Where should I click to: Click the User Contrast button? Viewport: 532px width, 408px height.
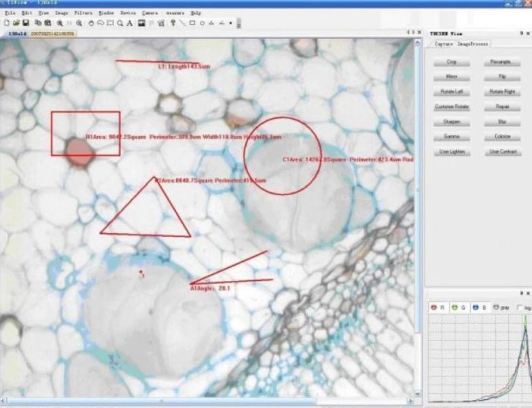tap(502, 152)
